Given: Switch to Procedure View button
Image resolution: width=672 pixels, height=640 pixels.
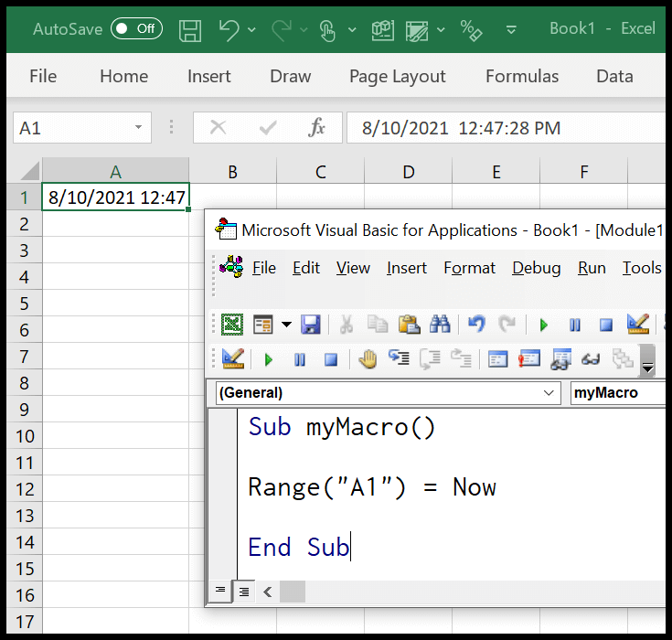Looking at the screenshot, I should coord(220,592).
